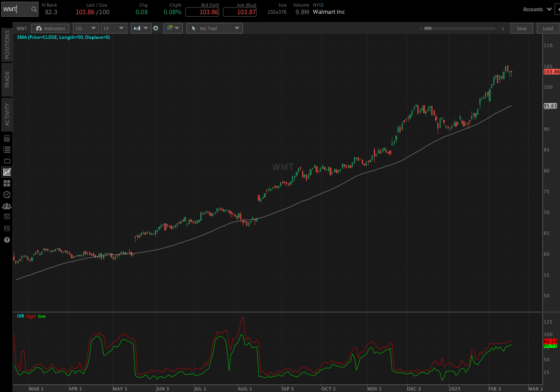
Task: Expand the collapsed panel at top-right edge
Action: point(557,9)
